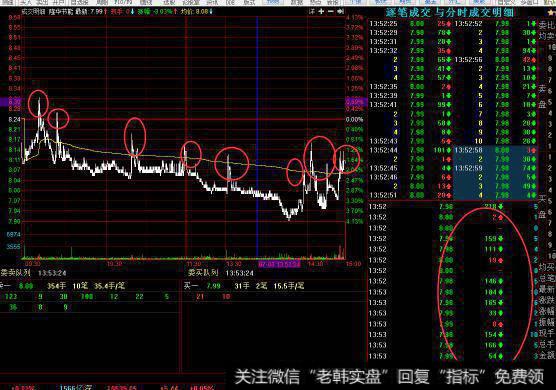
Task: Click the 委买队列 heading
Action: tap(203, 273)
